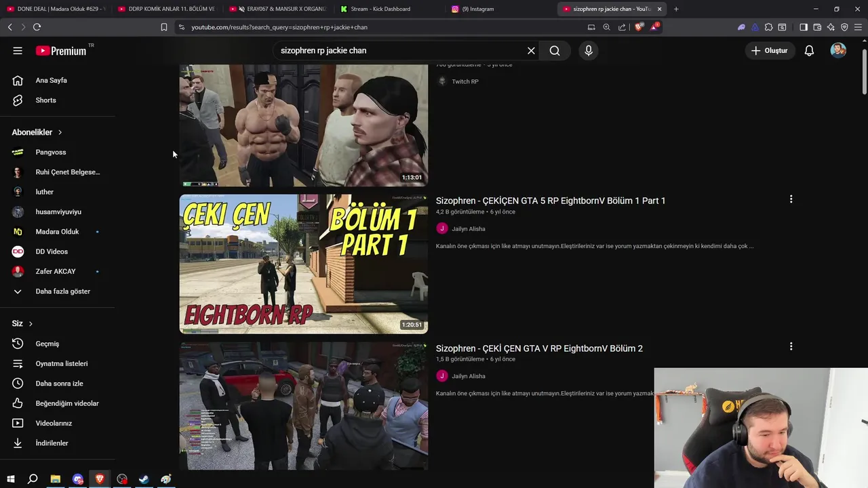Close the sizophren rp jackie chan tab
Image resolution: width=868 pixels, height=488 pixels.
point(659,9)
